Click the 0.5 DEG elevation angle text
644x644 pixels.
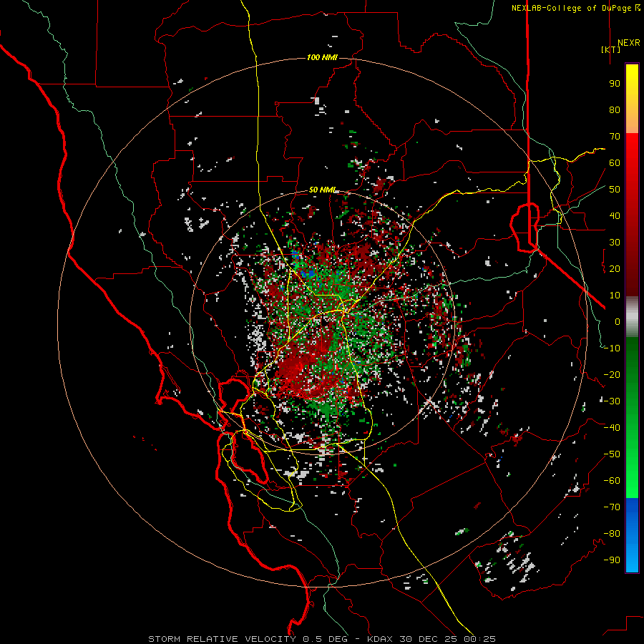(326, 639)
